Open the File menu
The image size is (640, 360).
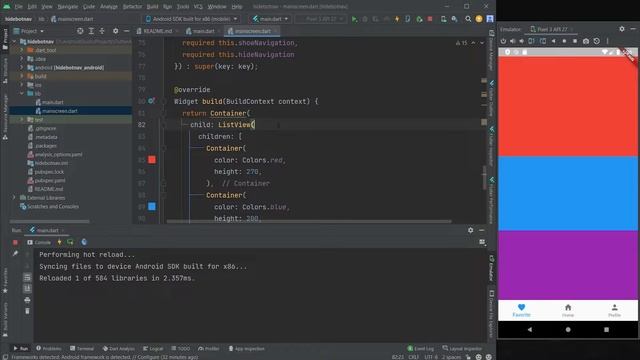(x=19, y=7)
